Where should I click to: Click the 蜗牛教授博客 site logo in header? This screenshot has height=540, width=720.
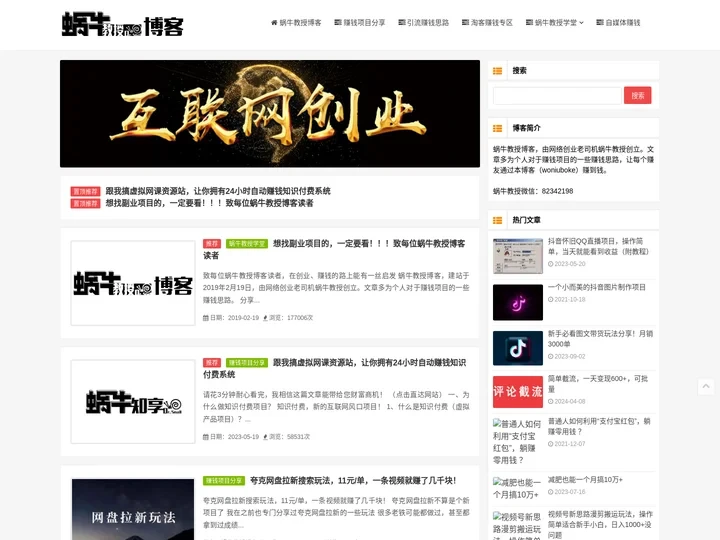click(x=123, y=24)
